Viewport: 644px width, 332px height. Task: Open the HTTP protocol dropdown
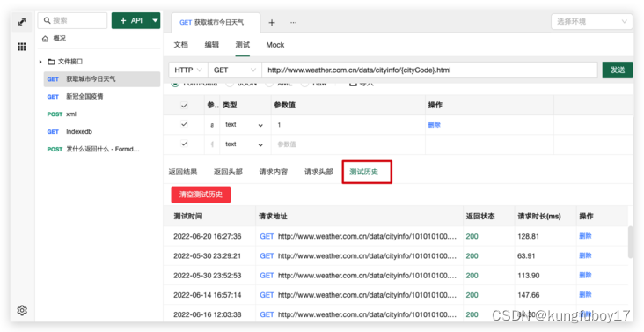pyautogui.click(x=188, y=70)
